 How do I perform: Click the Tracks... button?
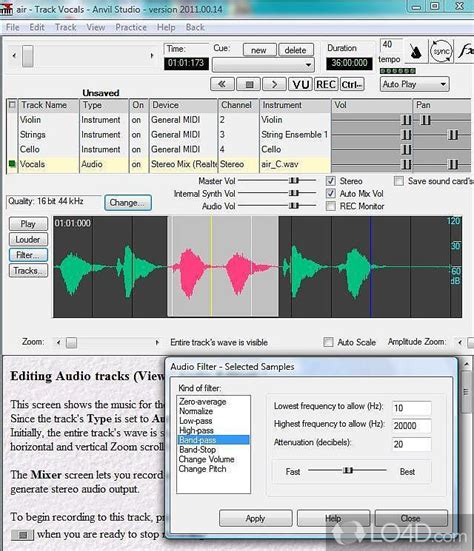(x=28, y=271)
